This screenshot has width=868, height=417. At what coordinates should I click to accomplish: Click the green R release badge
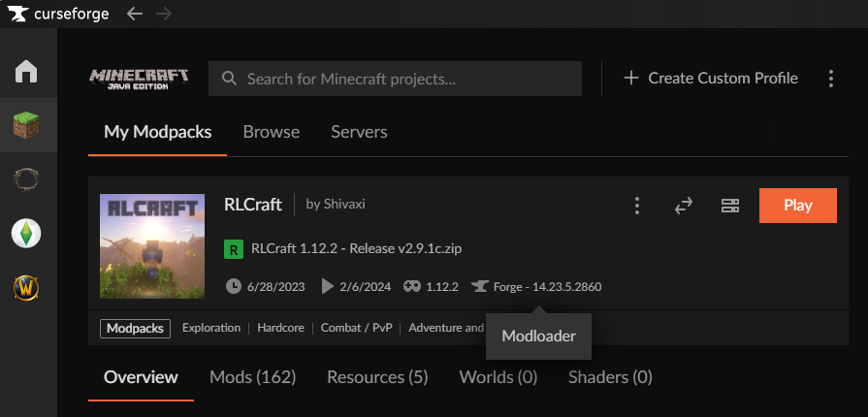click(x=234, y=249)
